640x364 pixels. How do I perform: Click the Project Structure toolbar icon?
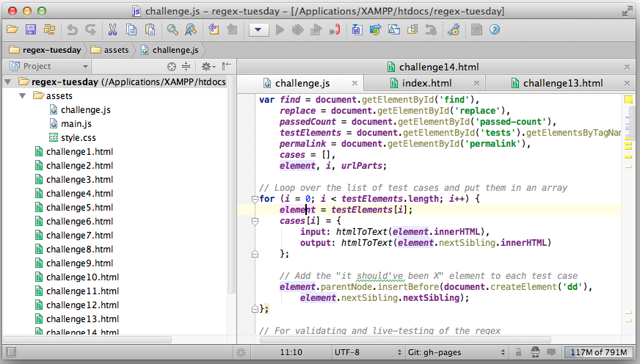click(x=476, y=30)
